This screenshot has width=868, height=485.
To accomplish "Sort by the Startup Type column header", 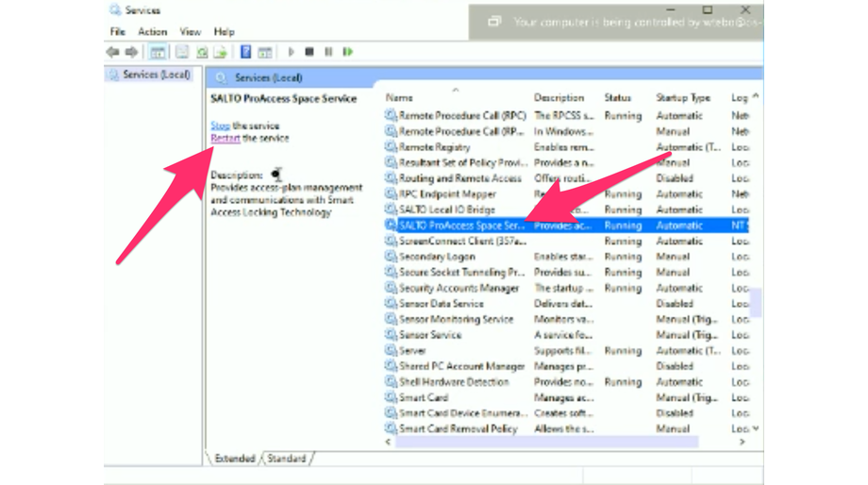I will (x=682, y=97).
